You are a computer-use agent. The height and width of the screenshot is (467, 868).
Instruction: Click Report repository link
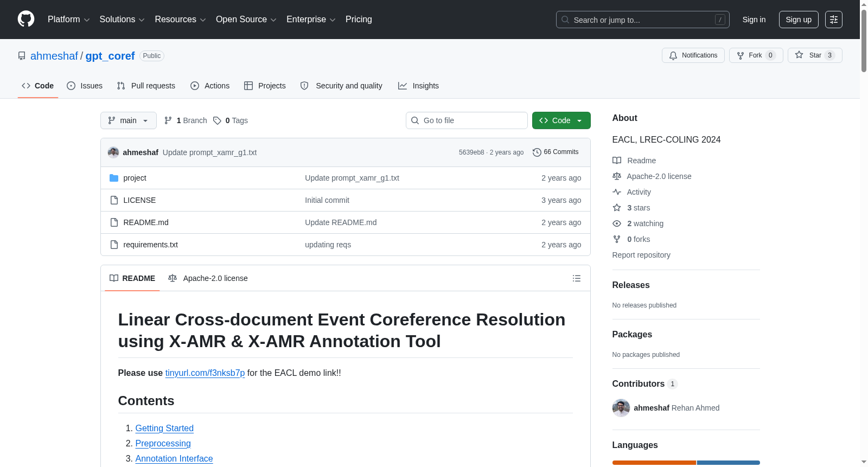pyautogui.click(x=641, y=255)
